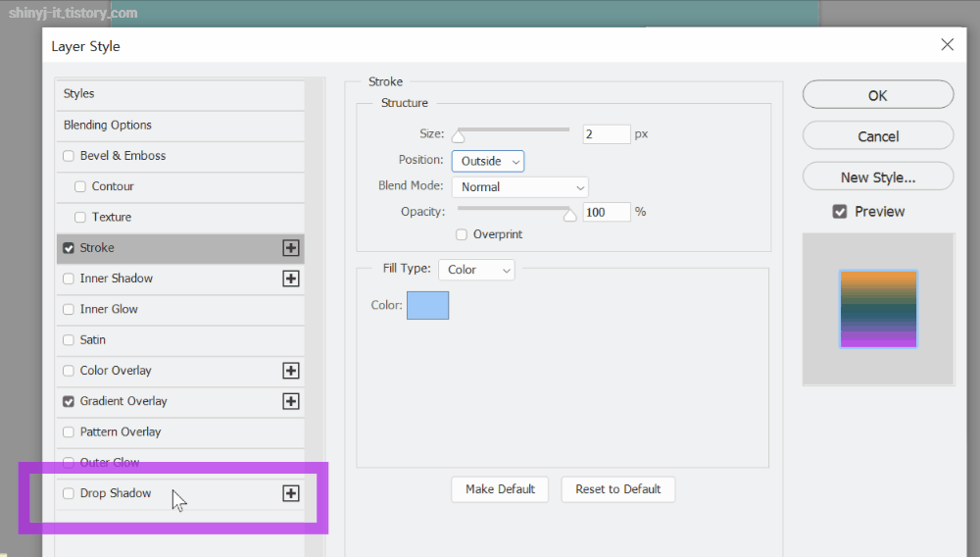
Task: Open the Position dropdown showing Outside
Action: coord(488,161)
